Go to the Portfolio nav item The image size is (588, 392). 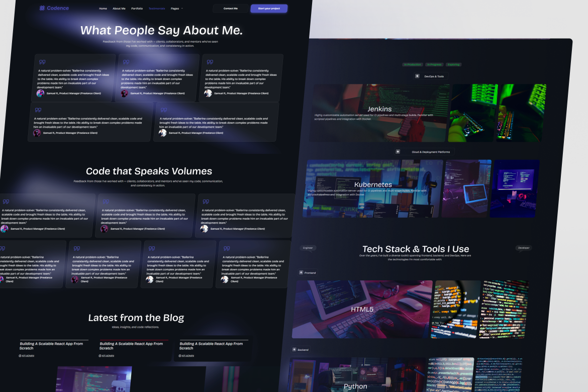pos(137,9)
